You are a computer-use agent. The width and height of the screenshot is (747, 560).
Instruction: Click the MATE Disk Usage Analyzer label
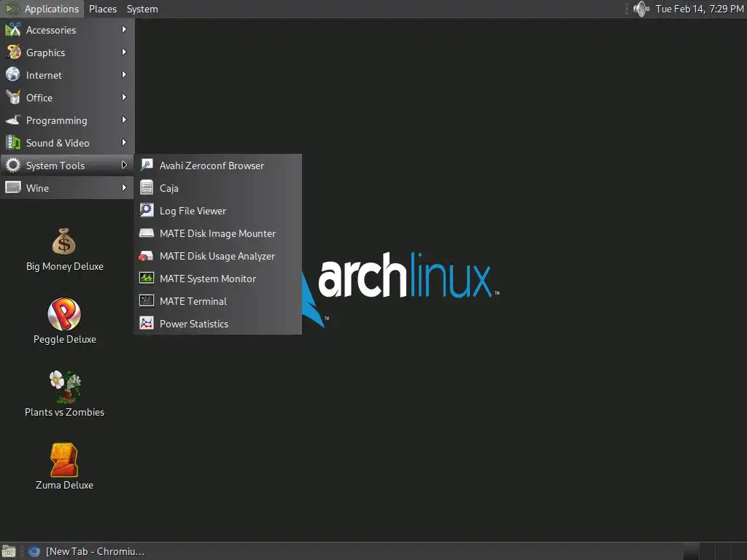(217, 256)
